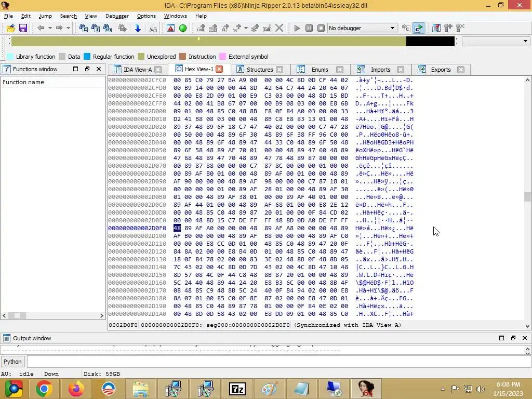Click the External symbol pink legend swatch
The image size is (532, 399).
[x=222, y=57]
